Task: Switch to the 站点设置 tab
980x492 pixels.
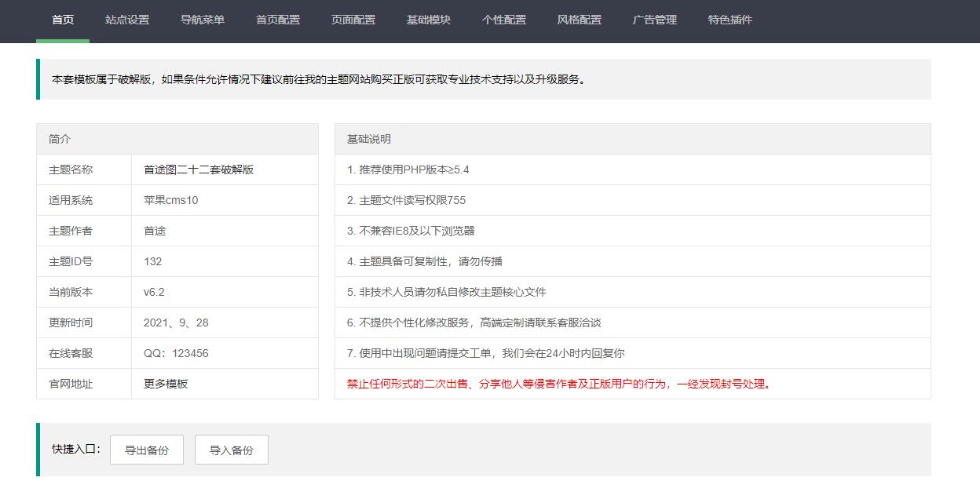Action: point(127,20)
